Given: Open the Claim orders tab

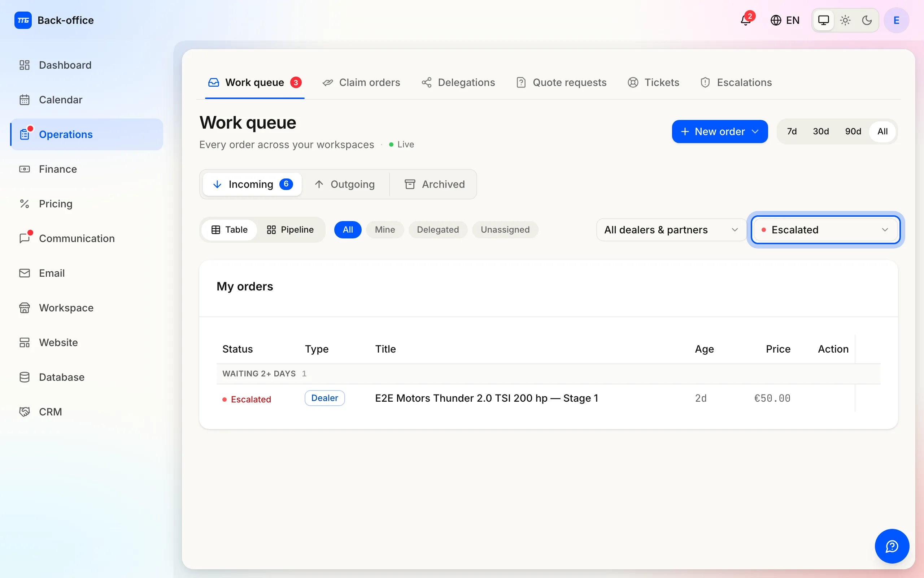Looking at the screenshot, I should tap(361, 83).
